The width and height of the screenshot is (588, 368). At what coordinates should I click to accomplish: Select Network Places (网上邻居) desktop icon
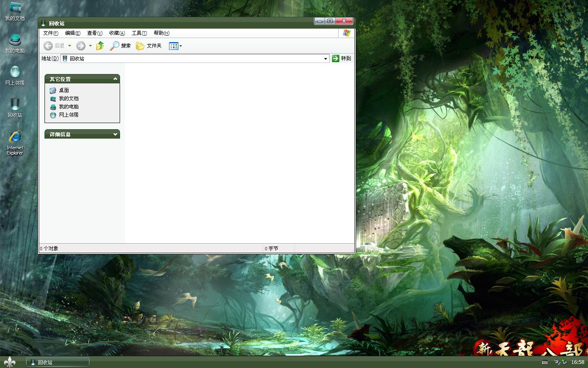click(15, 76)
